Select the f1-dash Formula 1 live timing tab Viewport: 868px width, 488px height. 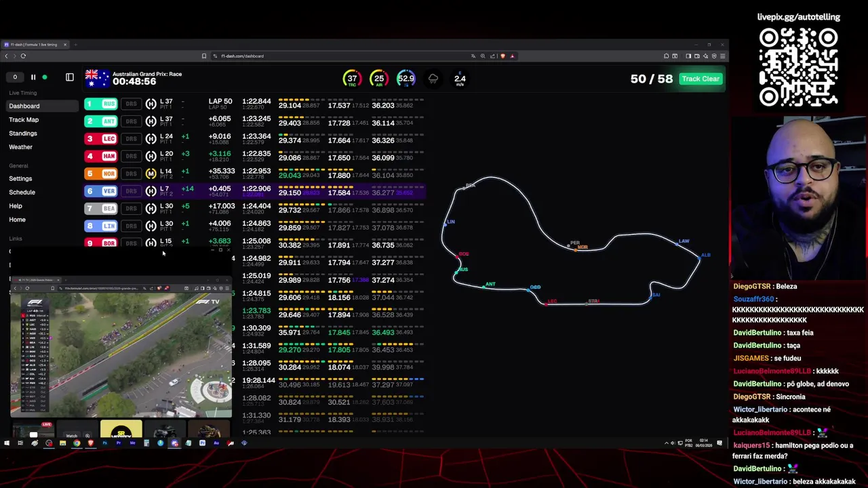click(x=34, y=45)
